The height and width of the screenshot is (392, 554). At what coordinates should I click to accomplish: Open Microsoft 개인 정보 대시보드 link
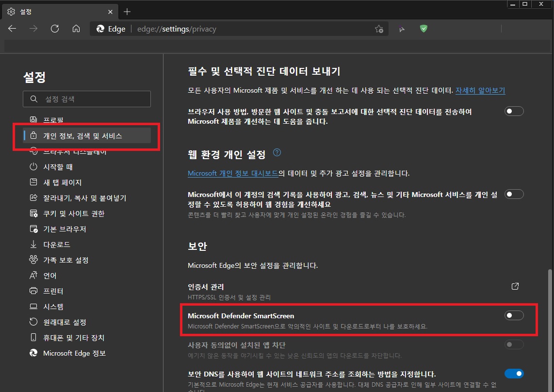(x=233, y=174)
